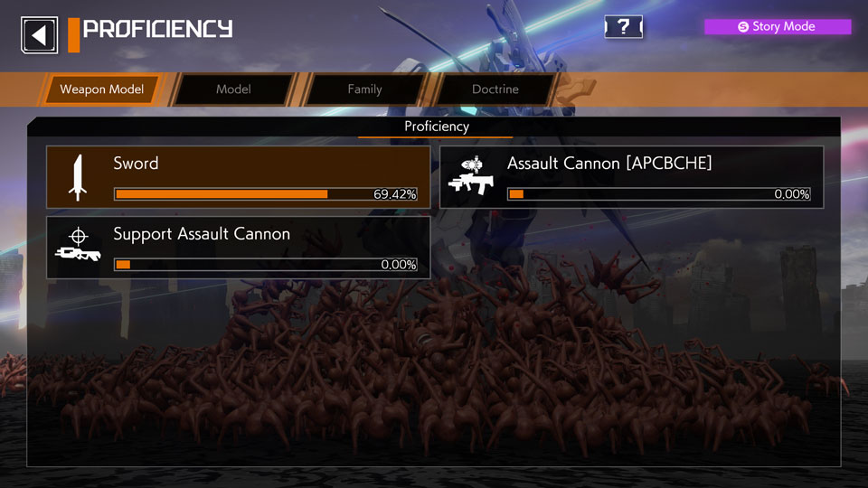Click the Story Mode button
The image size is (868, 488).
778,26
